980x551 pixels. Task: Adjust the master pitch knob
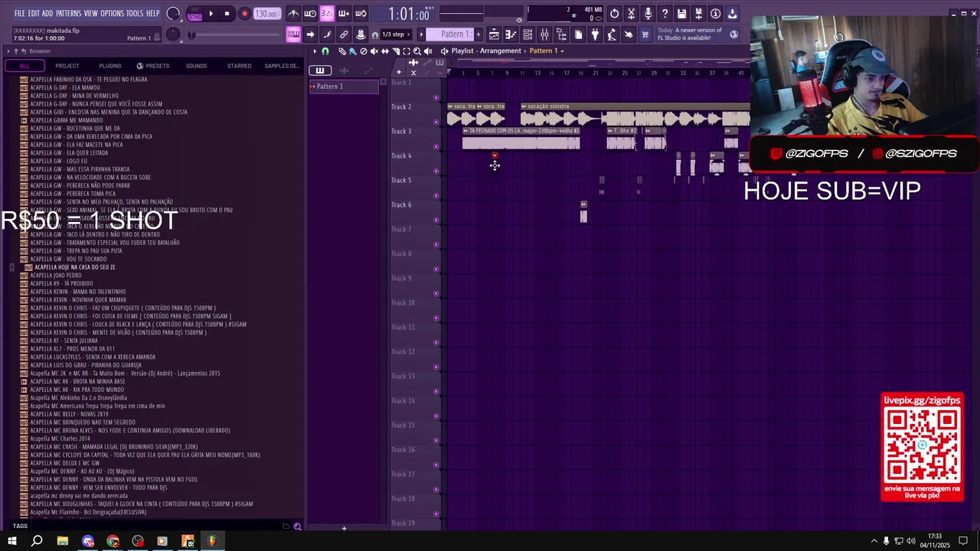(173, 34)
